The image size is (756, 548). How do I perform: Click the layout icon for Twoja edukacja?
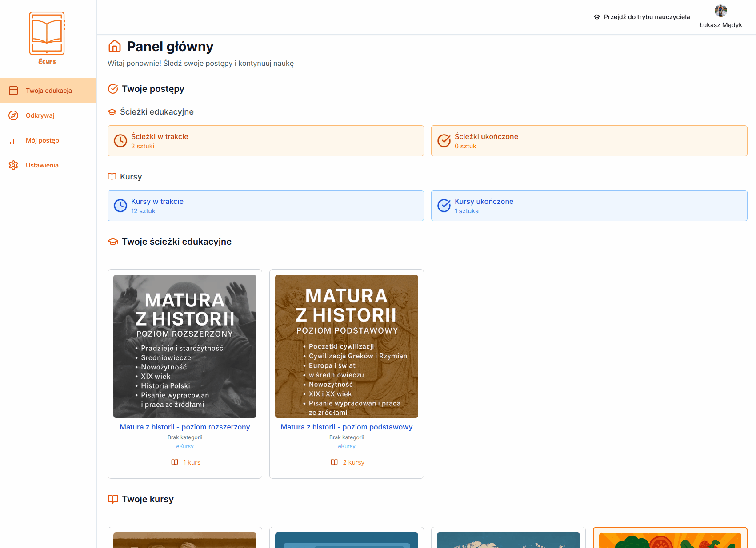click(x=13, y=91)
